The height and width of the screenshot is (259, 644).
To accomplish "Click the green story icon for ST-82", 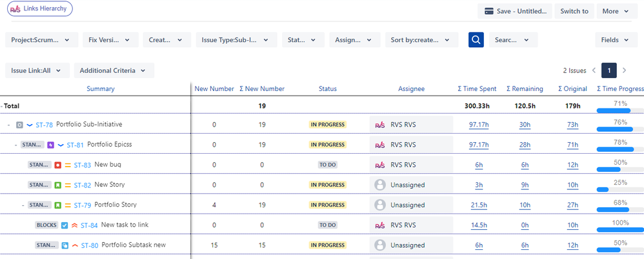I will tap(58, 185).
